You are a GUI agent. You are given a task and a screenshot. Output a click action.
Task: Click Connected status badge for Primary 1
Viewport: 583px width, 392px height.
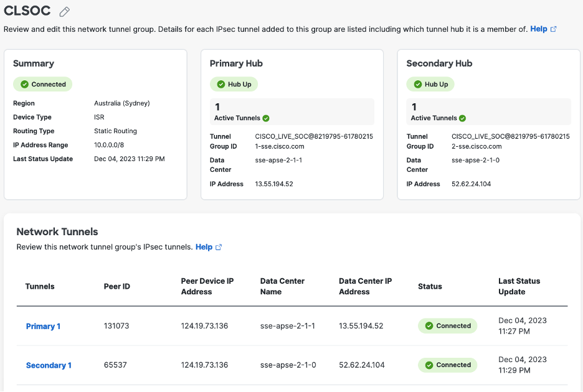click(x=447, y=325)
